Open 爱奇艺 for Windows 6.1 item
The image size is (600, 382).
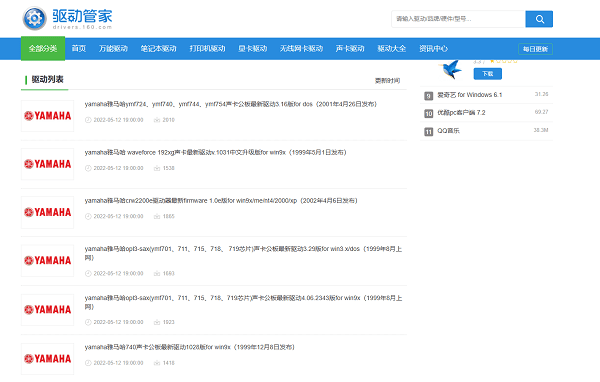[x=470, y=95]
